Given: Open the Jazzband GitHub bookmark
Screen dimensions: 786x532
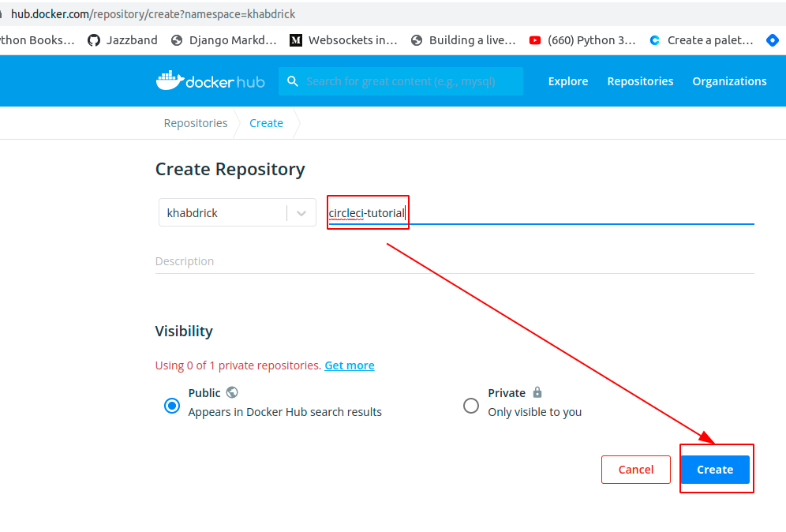Looking at the screenshot, I should click(x=122, y=40).
